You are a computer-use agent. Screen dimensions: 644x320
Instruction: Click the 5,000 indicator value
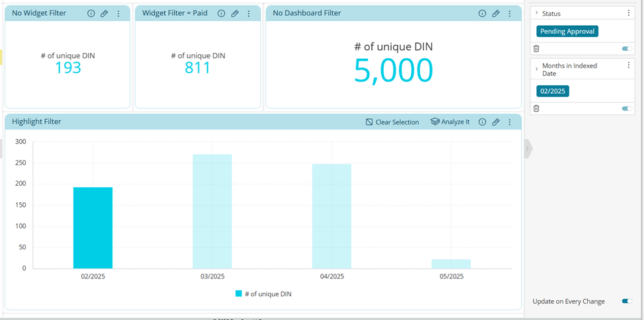point(394,70)
